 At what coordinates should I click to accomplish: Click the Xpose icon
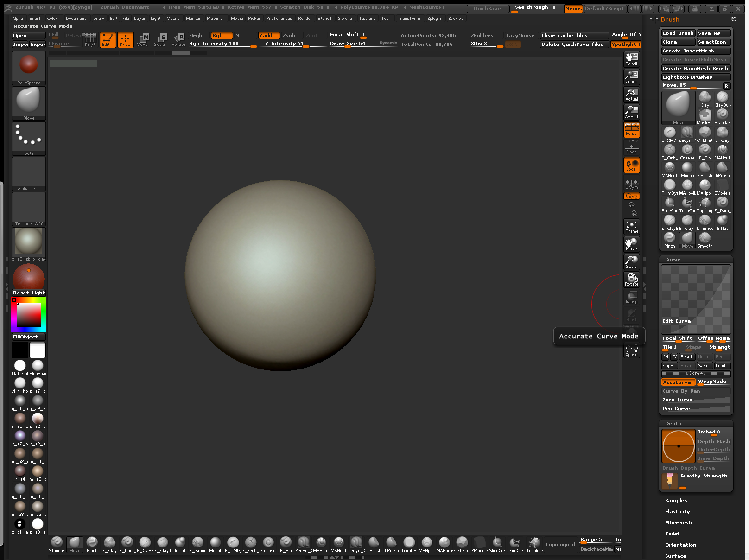pyautogui.click(x=631, y=351)
